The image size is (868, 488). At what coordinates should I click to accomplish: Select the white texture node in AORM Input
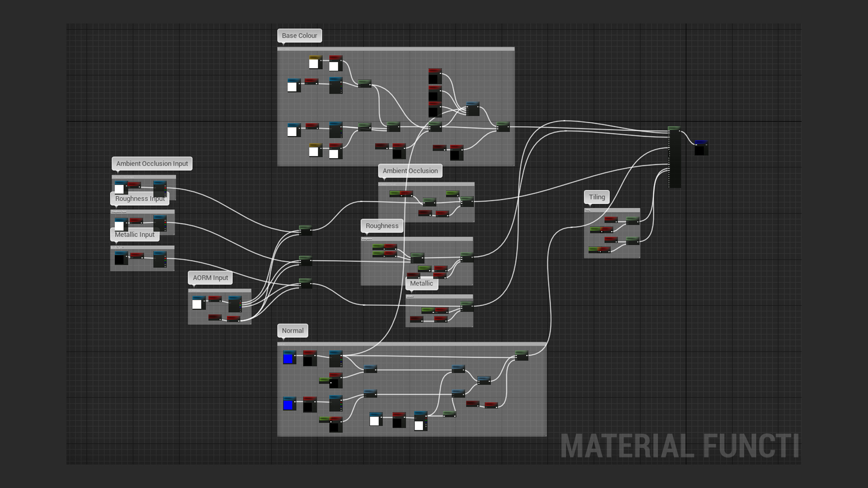(x=198, y=303)
